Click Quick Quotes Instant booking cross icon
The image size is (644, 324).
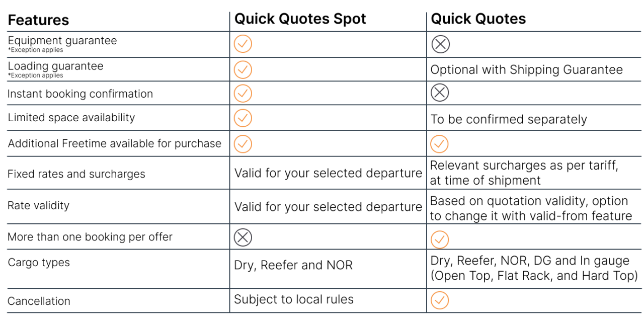pos(440,93)
